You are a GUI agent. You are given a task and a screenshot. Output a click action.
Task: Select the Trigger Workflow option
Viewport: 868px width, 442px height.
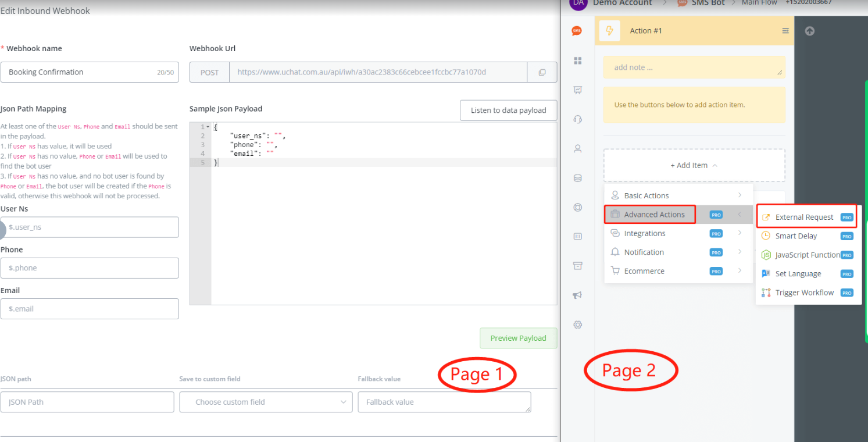click(x=804, y=293)
